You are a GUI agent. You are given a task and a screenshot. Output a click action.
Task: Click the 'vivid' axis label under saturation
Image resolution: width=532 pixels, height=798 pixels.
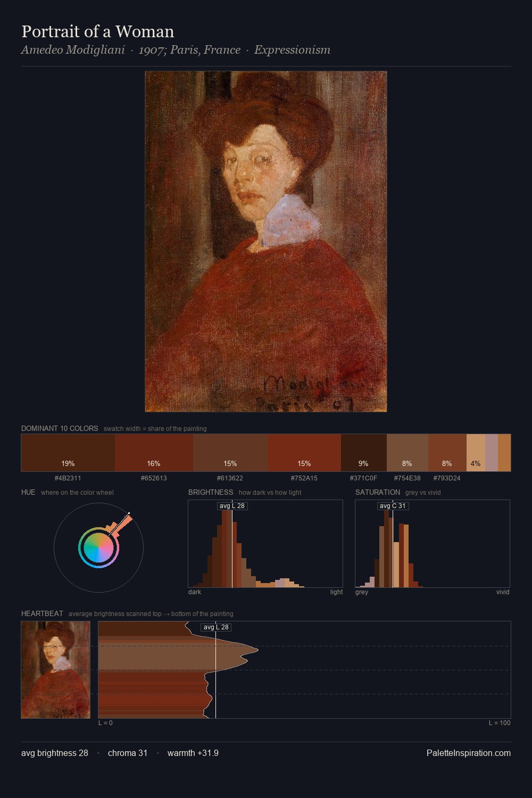coord(503,592)
